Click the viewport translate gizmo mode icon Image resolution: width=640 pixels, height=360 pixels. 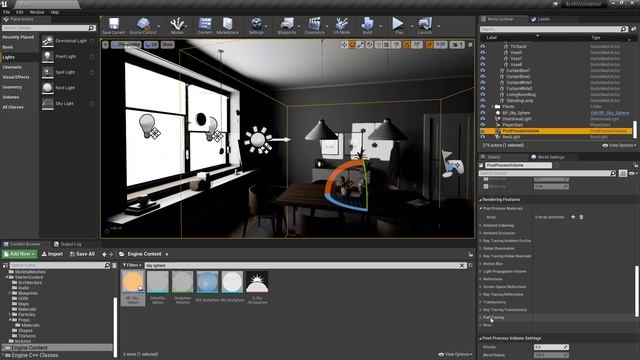point(344,44)
